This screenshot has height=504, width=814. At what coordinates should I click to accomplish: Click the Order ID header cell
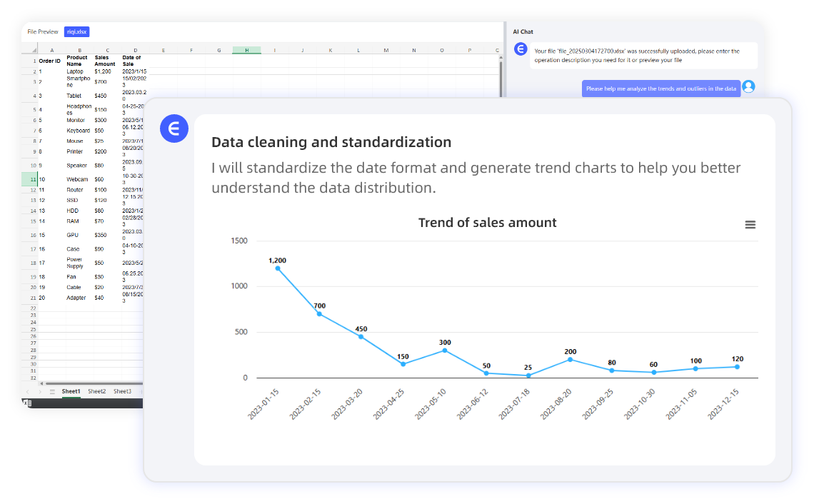[50, 61]
